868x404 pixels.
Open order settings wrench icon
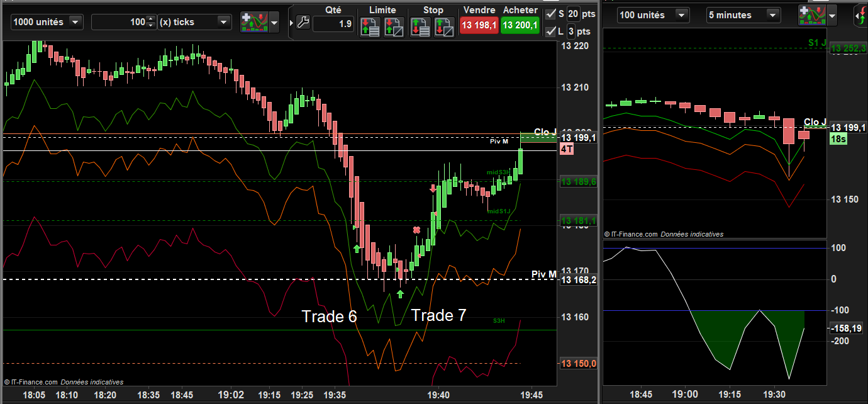pos(303,23)
